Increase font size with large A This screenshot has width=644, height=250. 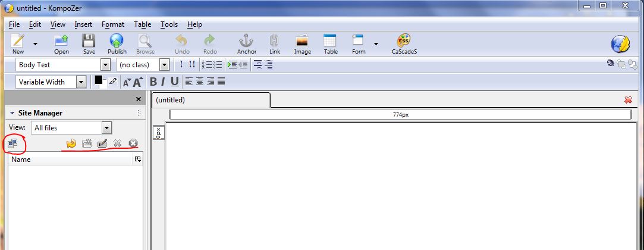tap(137, 82)
